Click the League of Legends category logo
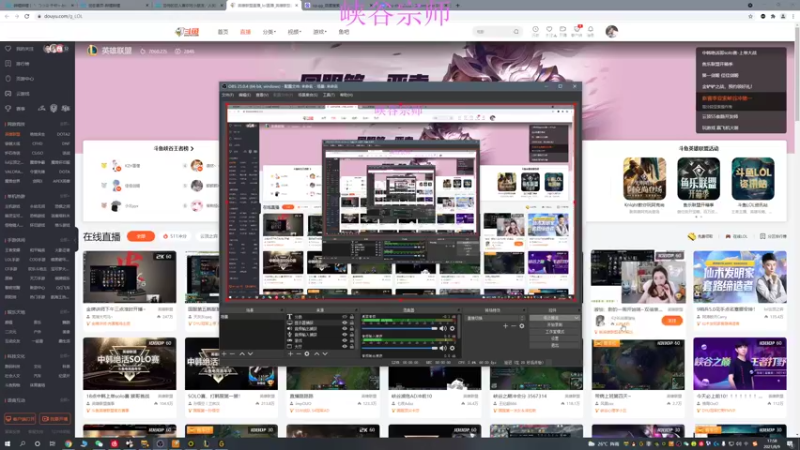Viewport: 800px width, 450px height. [x=92, y=51]
